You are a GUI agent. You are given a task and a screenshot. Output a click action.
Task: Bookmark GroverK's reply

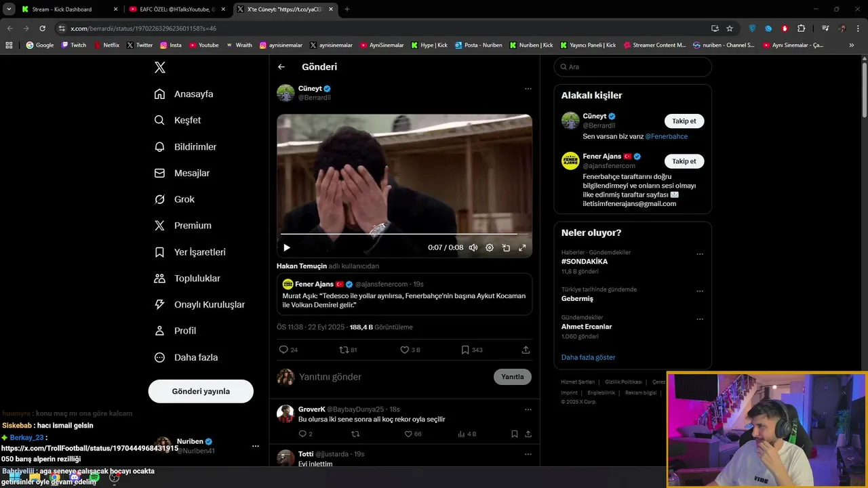514,434
